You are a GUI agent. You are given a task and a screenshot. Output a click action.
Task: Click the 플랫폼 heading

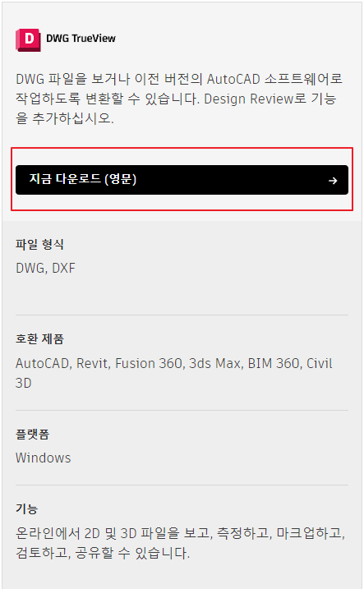coord(32,435)
